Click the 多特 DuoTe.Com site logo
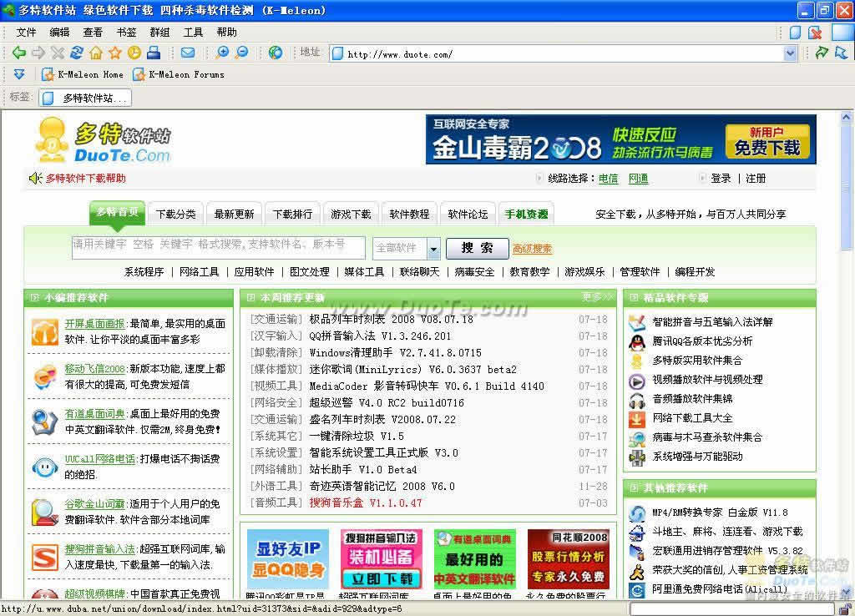Screen dimensions: 855x616 click(103, 140)
